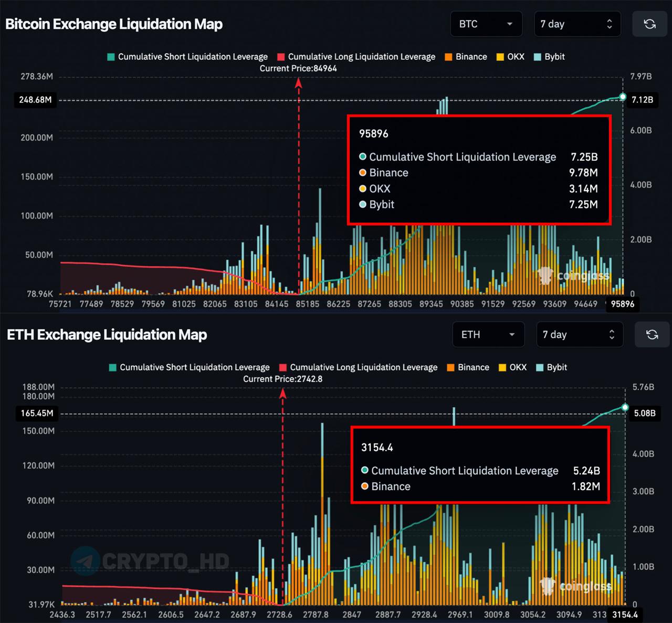Toggle Cumulative Long Liquidation Leverage in Bitcoin legend
Image resolution: width=672 pixels, height=623 pixels.
pos(356,57)
